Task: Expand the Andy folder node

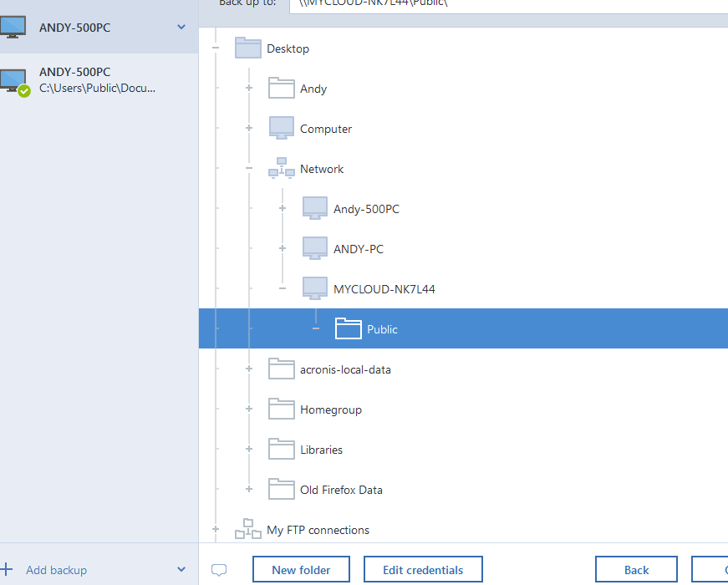Action: [249, 89]
